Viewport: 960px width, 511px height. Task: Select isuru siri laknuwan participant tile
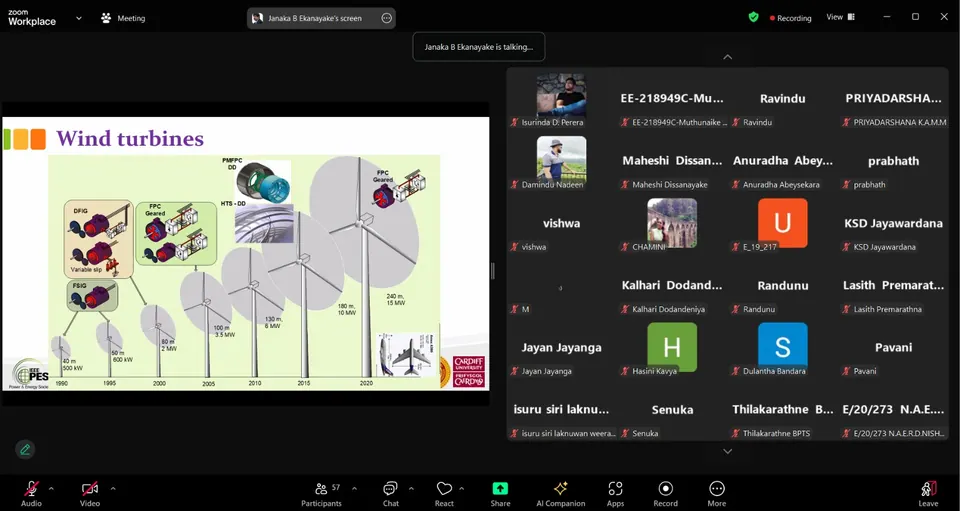click(x=561, y=410)
